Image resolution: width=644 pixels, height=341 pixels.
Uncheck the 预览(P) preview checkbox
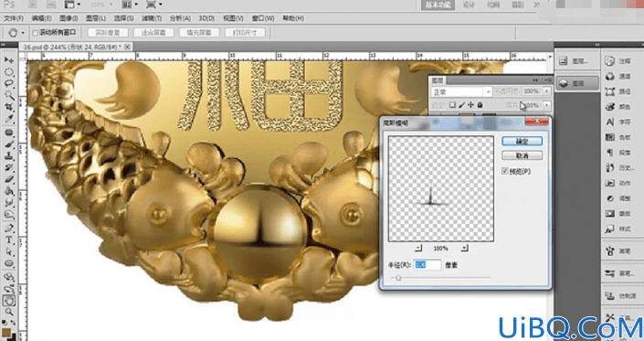(x=505, y=171)
